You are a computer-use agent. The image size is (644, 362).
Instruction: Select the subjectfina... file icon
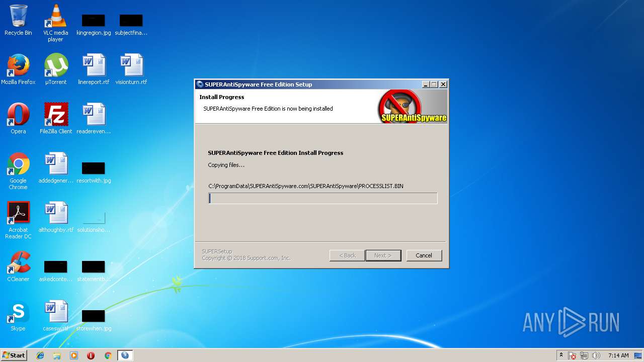131,24
